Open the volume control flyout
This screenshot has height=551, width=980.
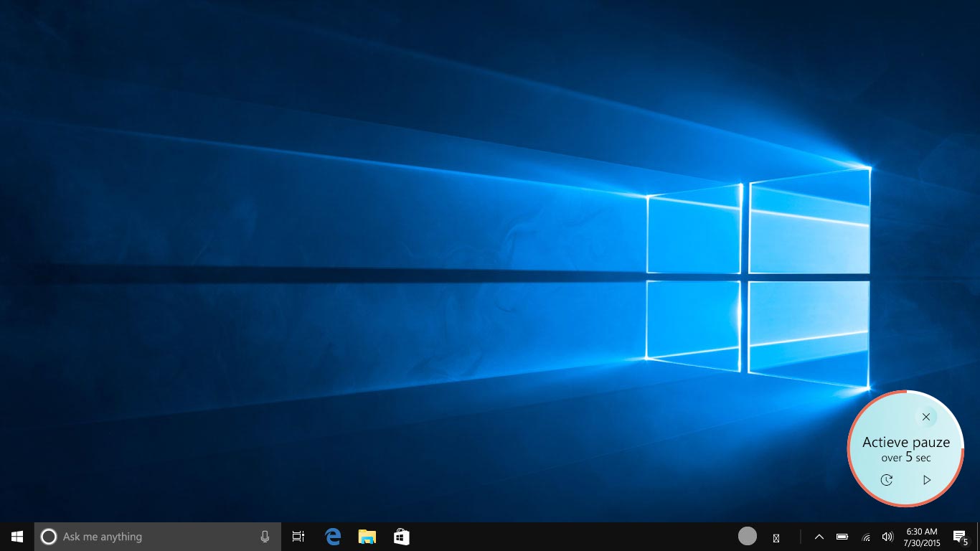tap(887, 537)
